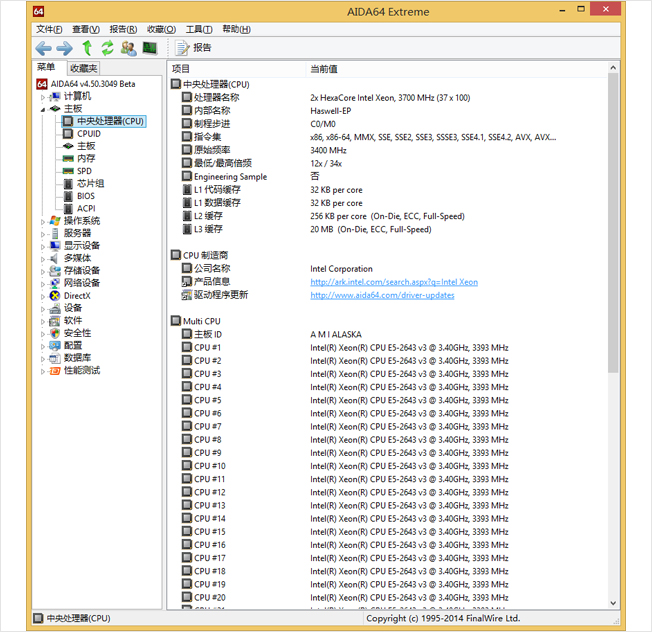The image size is (652, 632).
Task: Open the aida64.com driver-updates link
Action: click(382, 295)
